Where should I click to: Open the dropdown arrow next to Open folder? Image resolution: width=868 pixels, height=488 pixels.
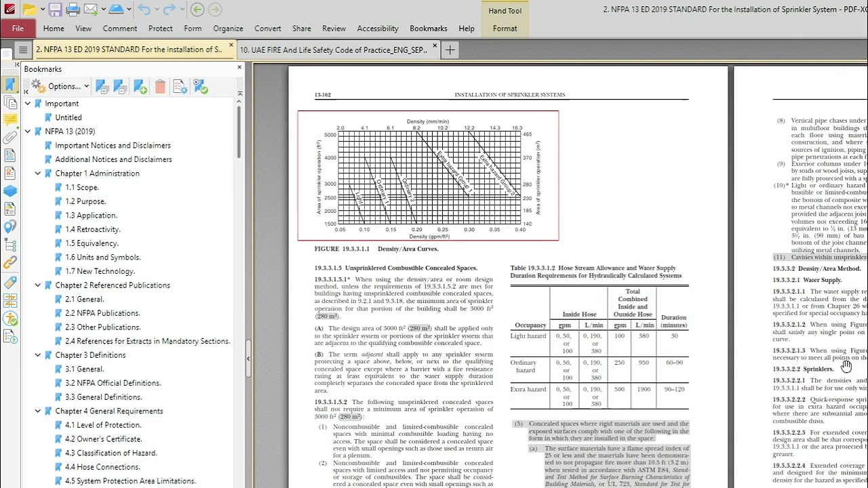pos(42,9)
